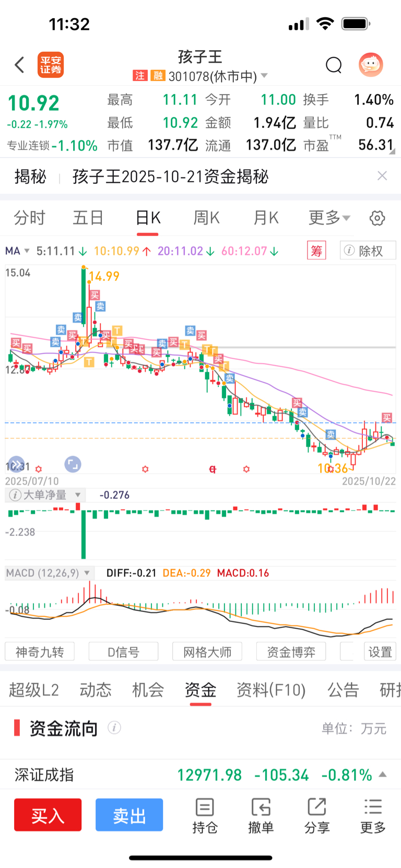Go back with the left arrow
The width and height of the screenshot is (401, 868).
coord(19,65)
